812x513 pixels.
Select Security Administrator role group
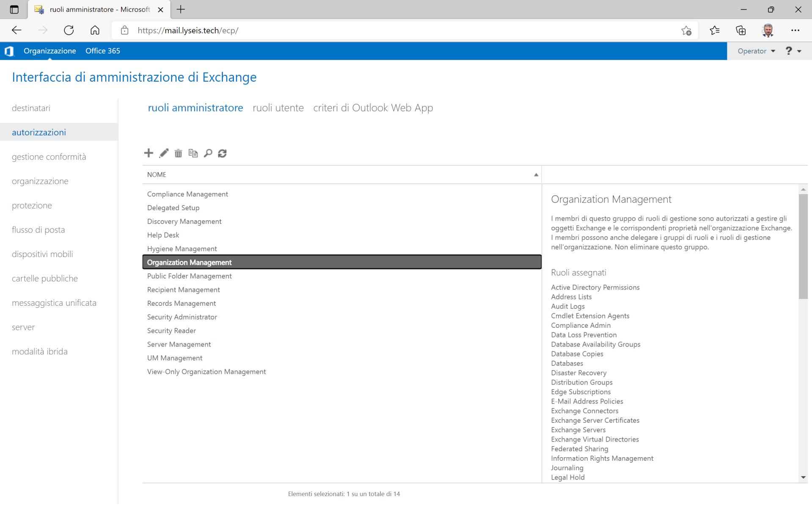point(342,317)
